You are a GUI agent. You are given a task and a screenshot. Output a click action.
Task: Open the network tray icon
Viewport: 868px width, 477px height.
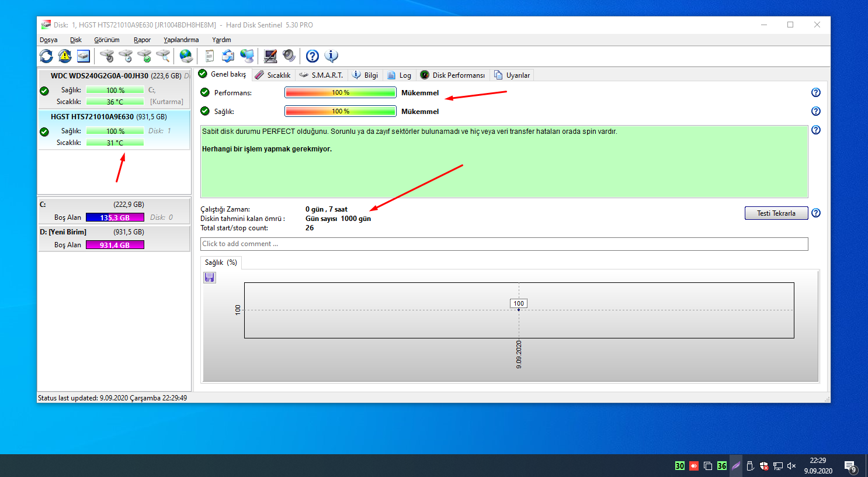(x=778, y=466)
